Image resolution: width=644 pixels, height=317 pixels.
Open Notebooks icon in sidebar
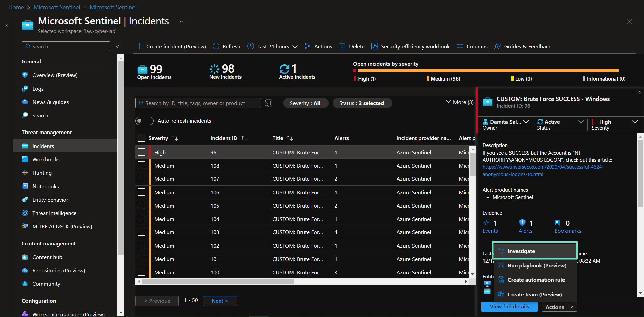(25, 186)
